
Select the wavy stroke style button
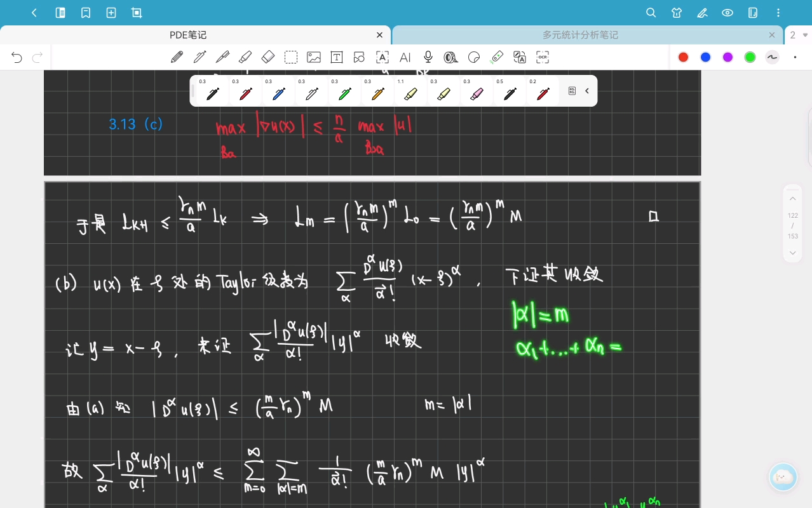(772, 57)
